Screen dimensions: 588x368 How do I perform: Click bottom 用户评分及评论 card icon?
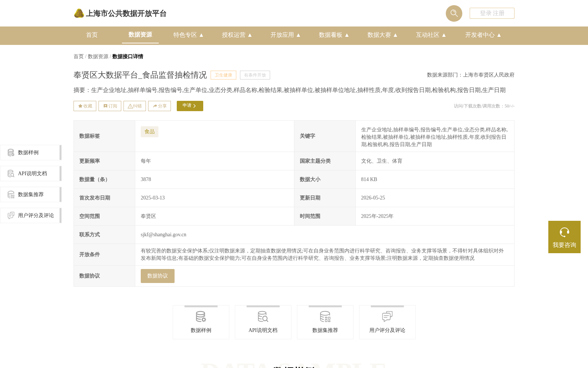[x=387, y=316]
